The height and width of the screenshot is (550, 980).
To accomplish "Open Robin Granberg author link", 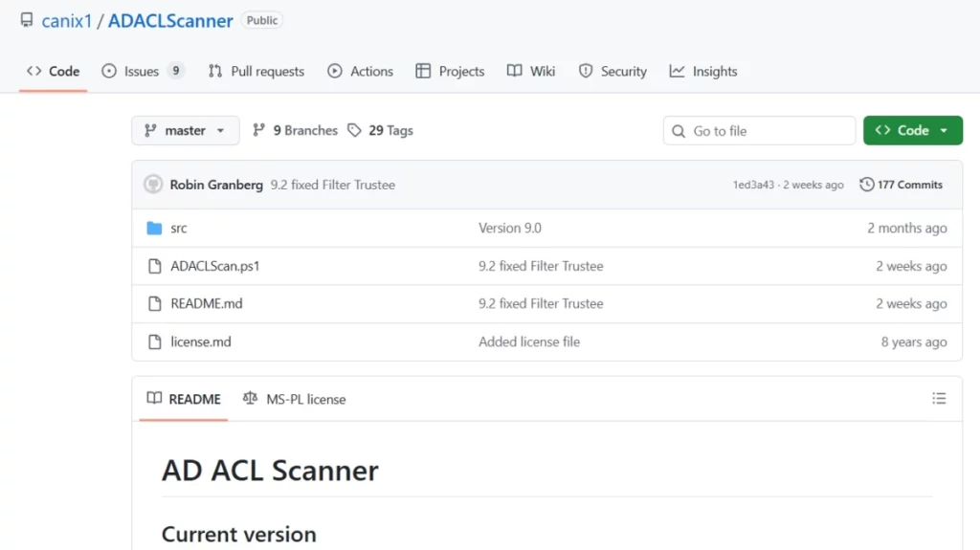I will pyautogui.click(x=216, y=185).
